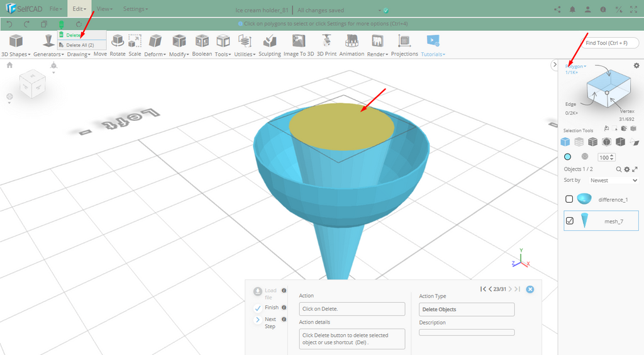The width and height of the screenshot is (644, 355).
Task: Open the user account icon
Action: pos(588,9)
